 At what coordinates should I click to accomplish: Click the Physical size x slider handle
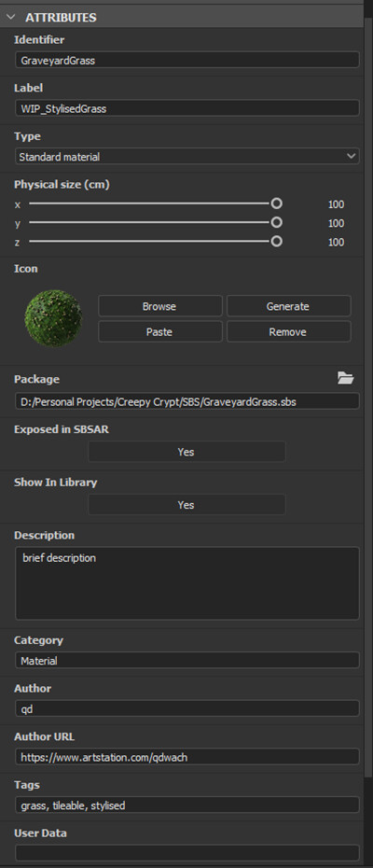click(x=276, y=203)
